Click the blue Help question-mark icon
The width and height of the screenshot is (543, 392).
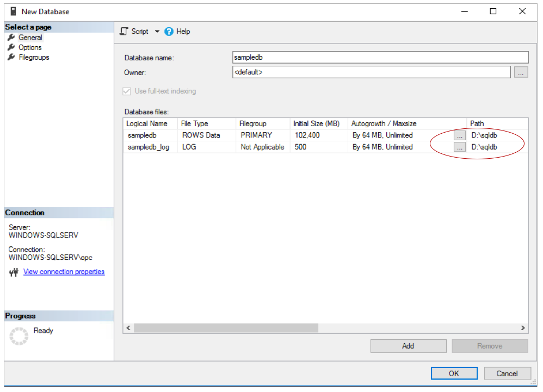tap(169, 32)
